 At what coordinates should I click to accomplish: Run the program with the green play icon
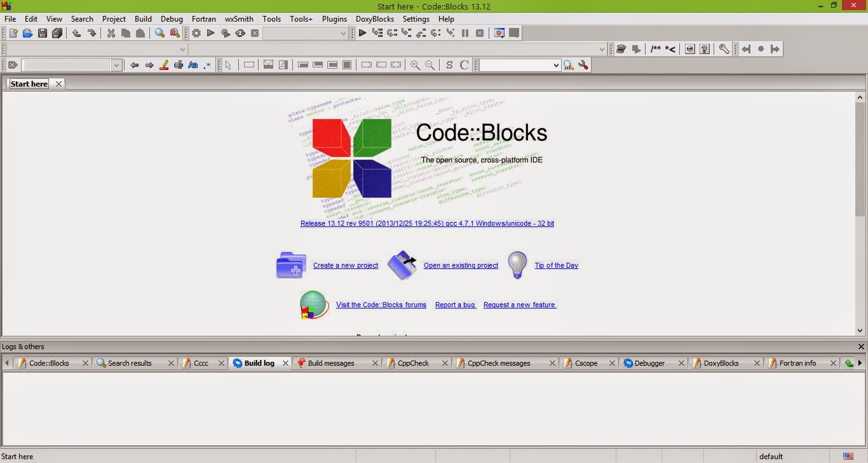pyautogui.click(x=210, y=33)
